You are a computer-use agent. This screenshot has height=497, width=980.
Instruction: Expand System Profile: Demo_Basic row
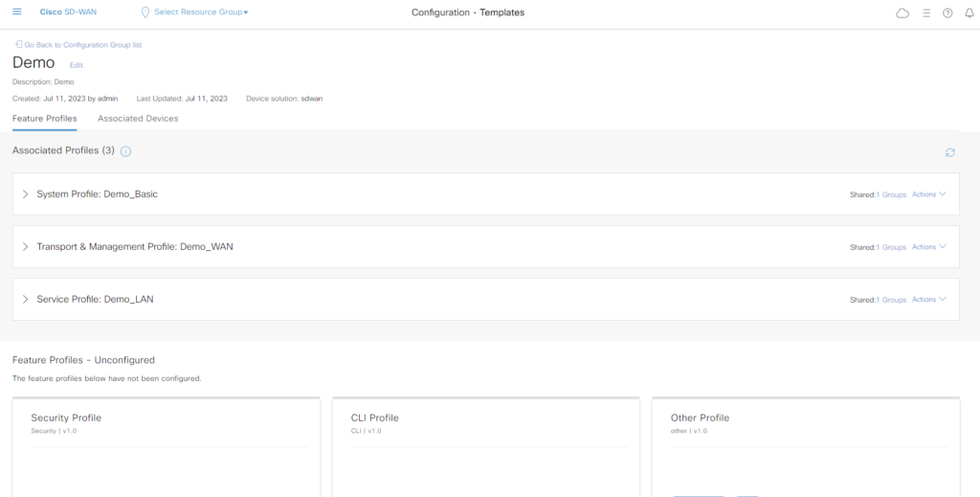[x=26, y=194]
